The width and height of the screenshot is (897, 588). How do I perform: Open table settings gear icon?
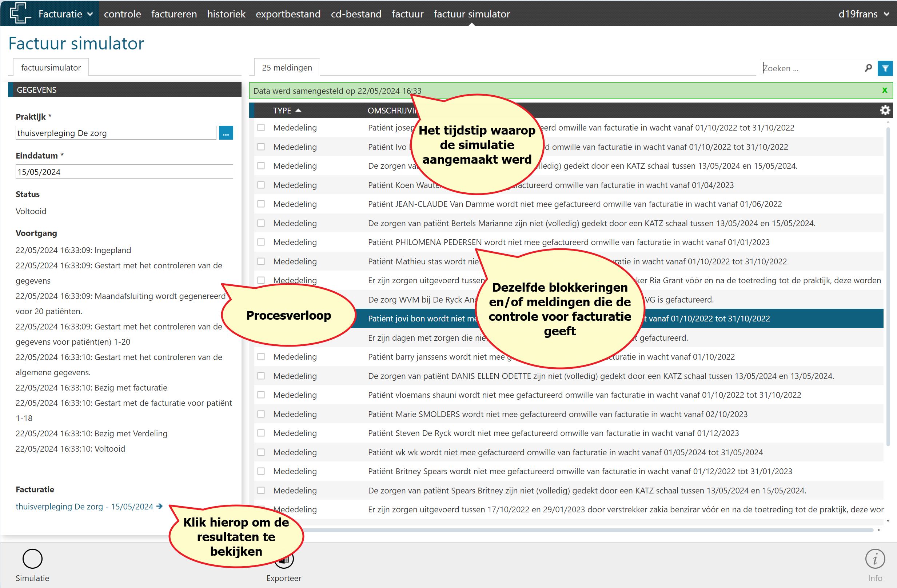(x=885, y=111)
